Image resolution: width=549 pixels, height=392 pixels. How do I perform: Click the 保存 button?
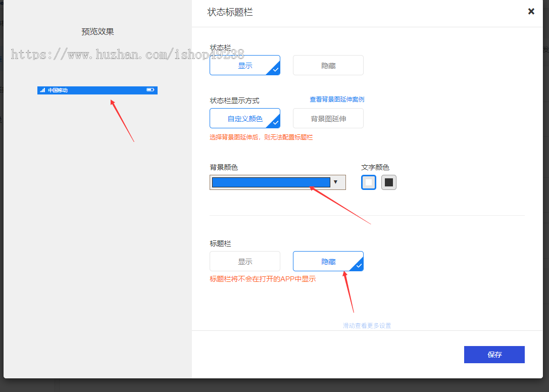click(x=494, y=355)
